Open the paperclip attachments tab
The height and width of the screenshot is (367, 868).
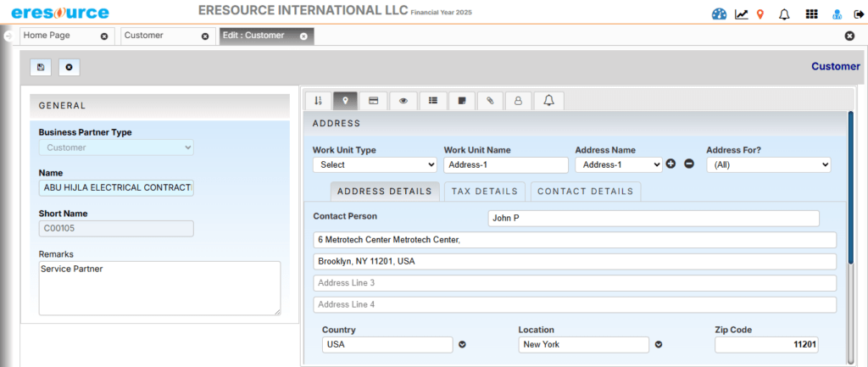click(490, 101)
